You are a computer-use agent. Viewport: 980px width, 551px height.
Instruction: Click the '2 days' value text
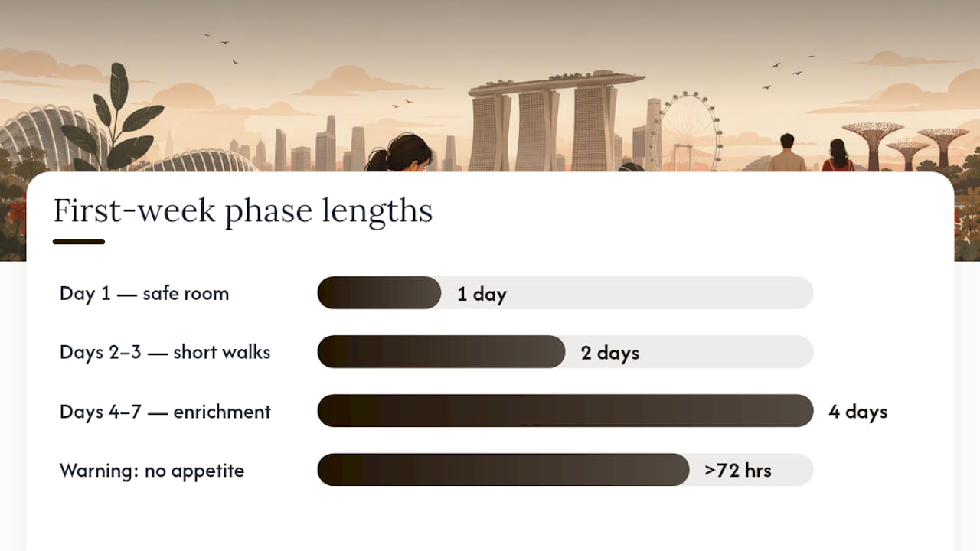[609, 353]
